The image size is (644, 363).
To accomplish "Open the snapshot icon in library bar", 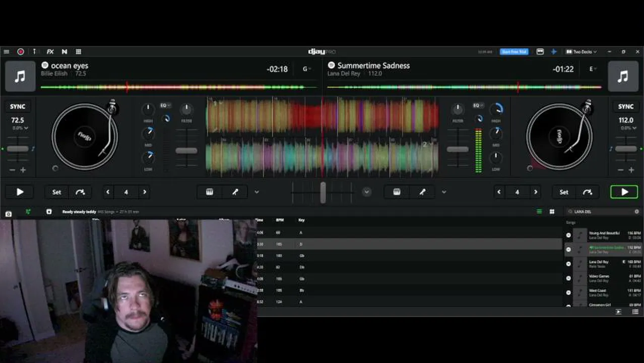I will pos(9,214).
